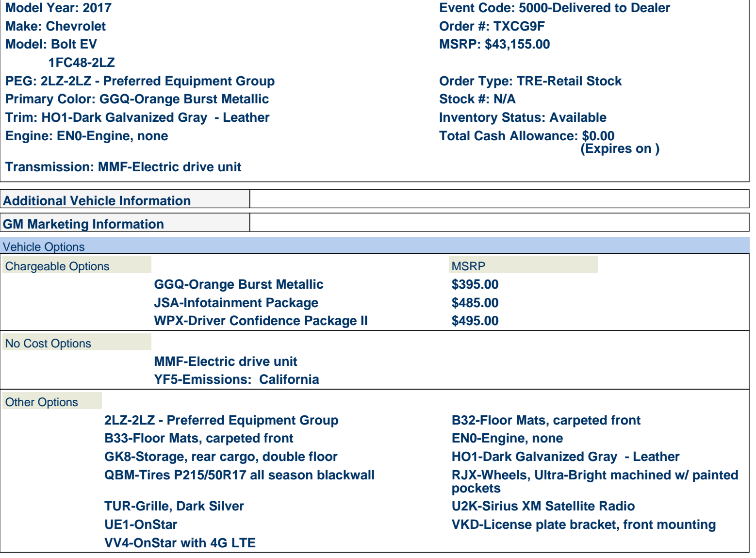
Task: Select EN0-Engine, none in Other Options
Action: click(x=507, y=438)
